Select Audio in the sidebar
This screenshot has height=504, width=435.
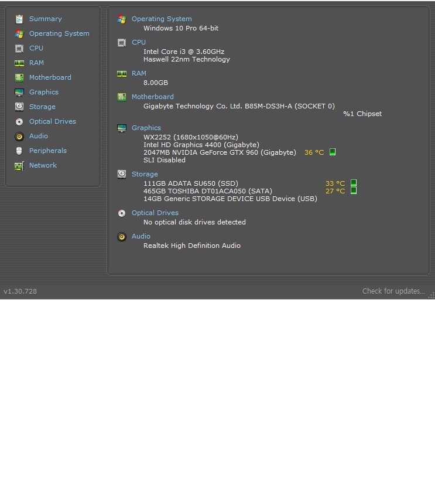tap(39, 136)
